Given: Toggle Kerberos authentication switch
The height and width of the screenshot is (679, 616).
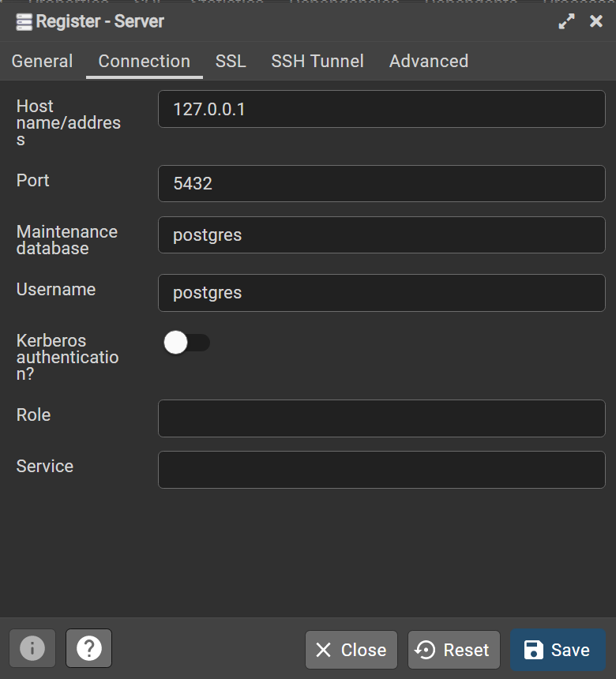Looking at the screenshot, I should pyautogui.click(x=186, y=343).
